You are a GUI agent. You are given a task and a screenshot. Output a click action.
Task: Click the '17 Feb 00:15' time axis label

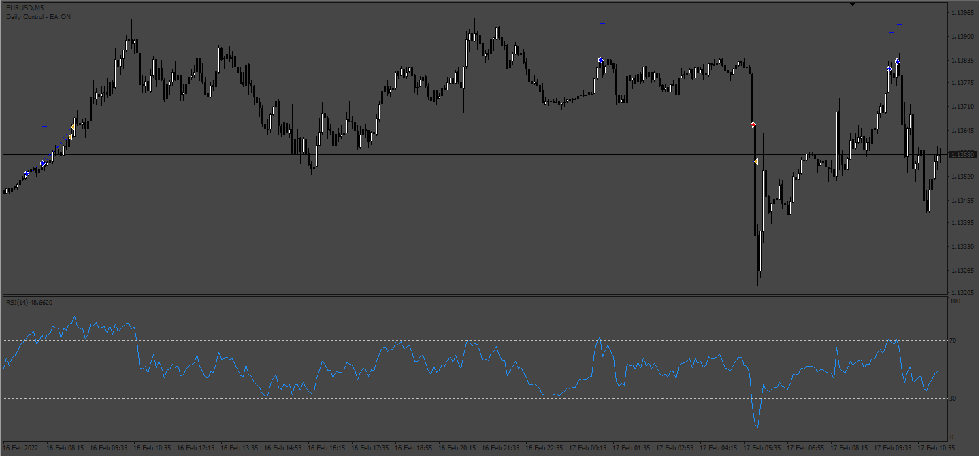coord(587,448)
